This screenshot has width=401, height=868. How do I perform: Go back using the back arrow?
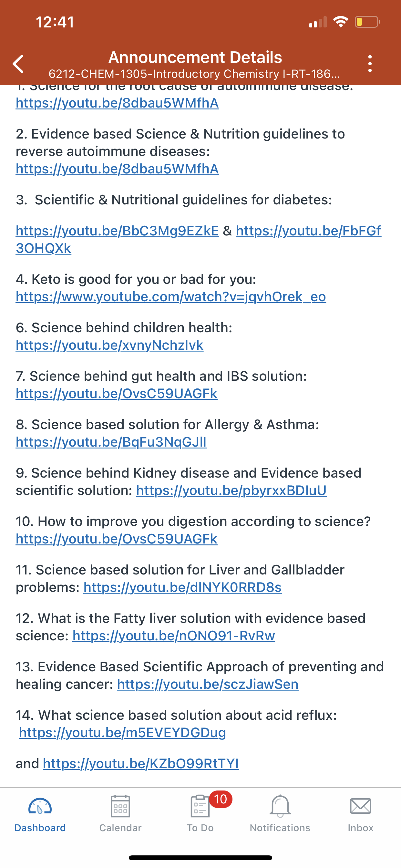(18, 64)
